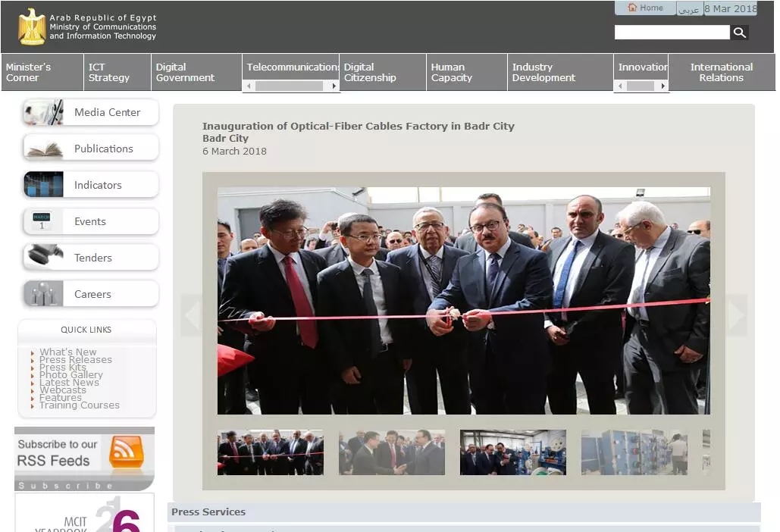Viewport: 780px width, 532px height.
Task: Click the orange RSS feed icon
Action: (127, 452)
